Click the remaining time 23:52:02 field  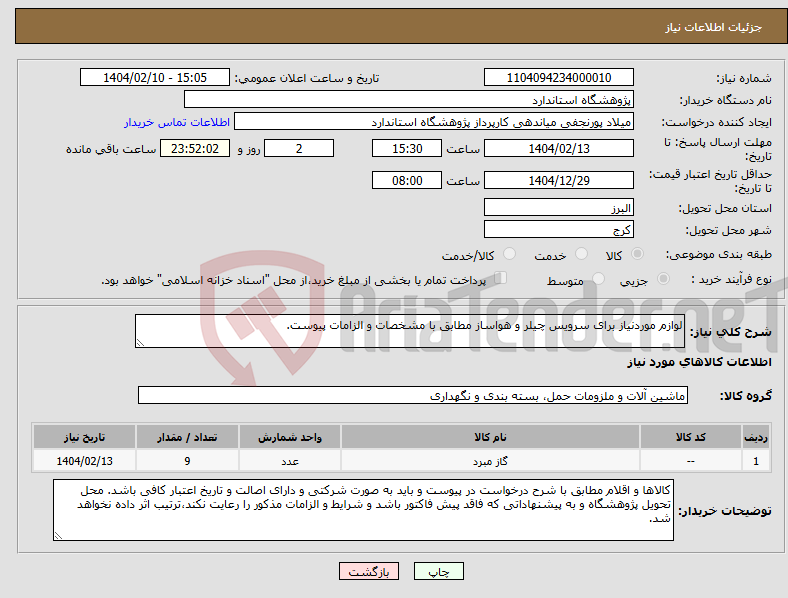195,148
